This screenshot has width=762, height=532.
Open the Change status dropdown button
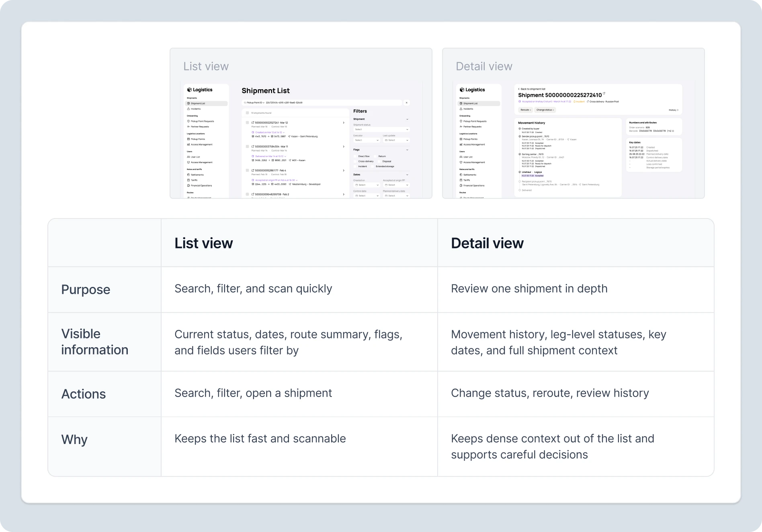(545, 110)
